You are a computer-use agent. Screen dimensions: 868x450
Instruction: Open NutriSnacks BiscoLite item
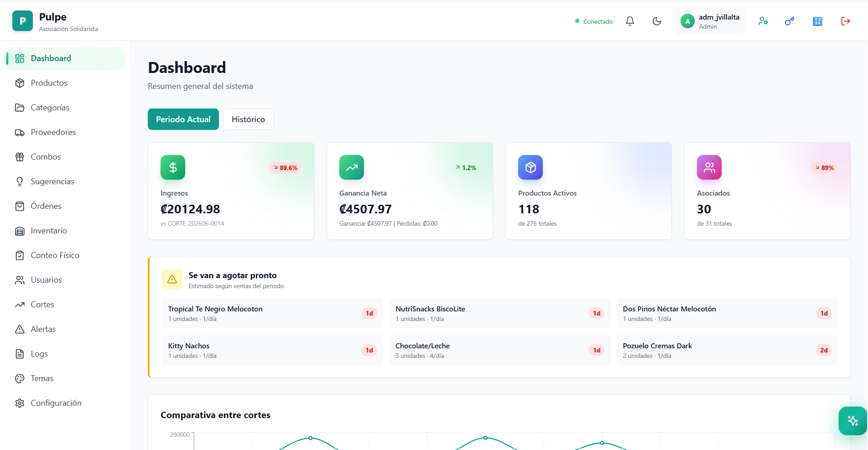coord(500,313)
